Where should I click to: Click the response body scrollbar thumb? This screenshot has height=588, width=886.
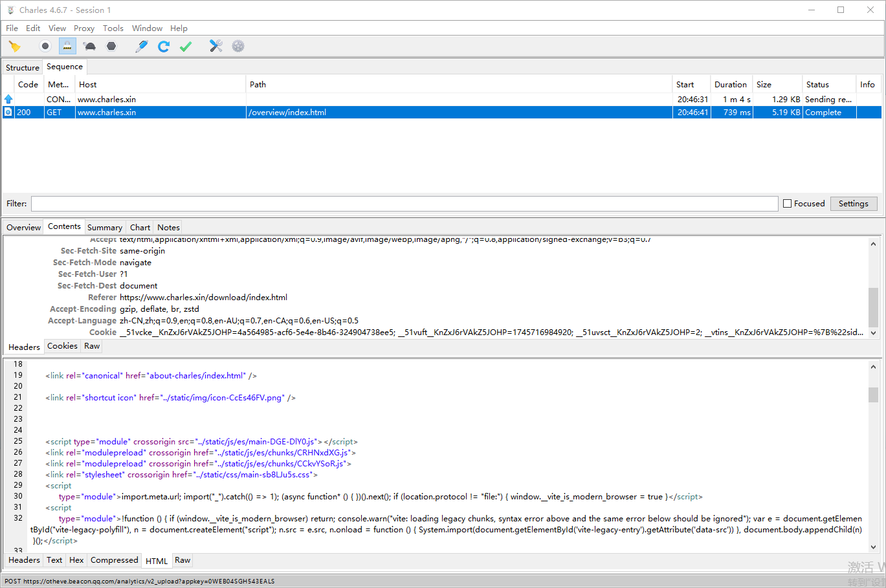click(873, 395)
